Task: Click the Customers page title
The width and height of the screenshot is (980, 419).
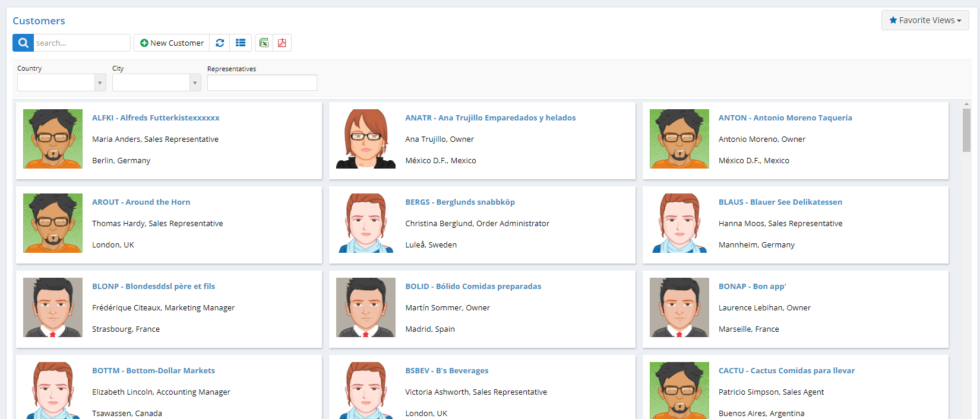Action: pos(39,21)
